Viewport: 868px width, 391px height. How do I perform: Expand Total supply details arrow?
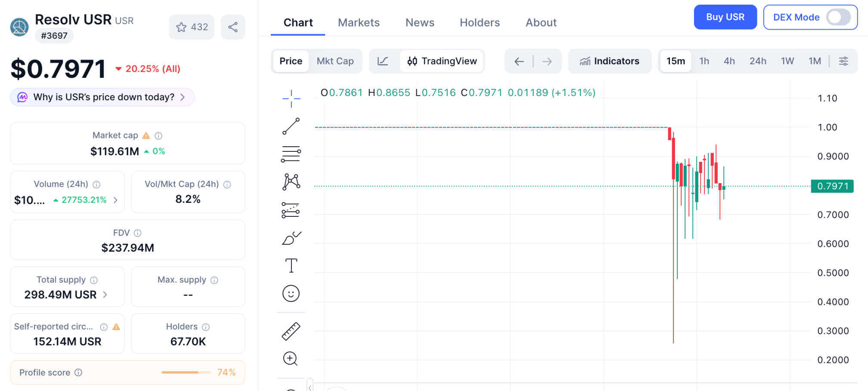105,295
